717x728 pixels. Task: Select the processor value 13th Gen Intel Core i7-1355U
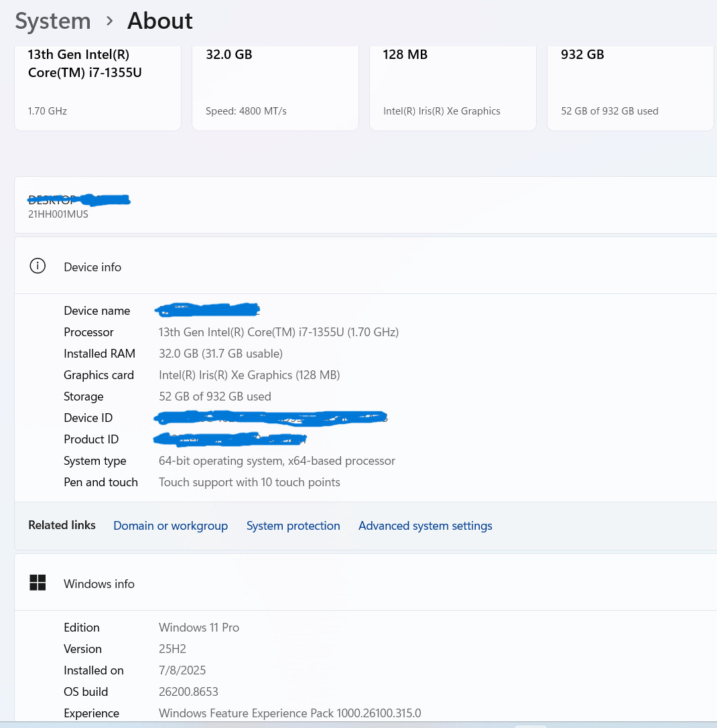pos(278,332)
